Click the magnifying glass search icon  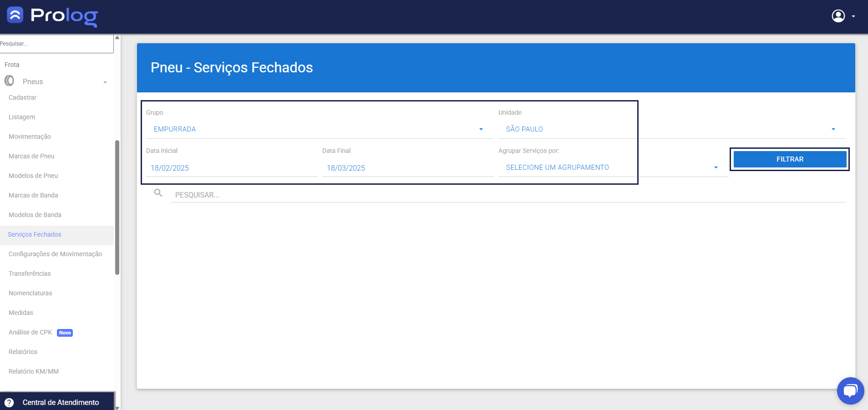coord(158,193)
